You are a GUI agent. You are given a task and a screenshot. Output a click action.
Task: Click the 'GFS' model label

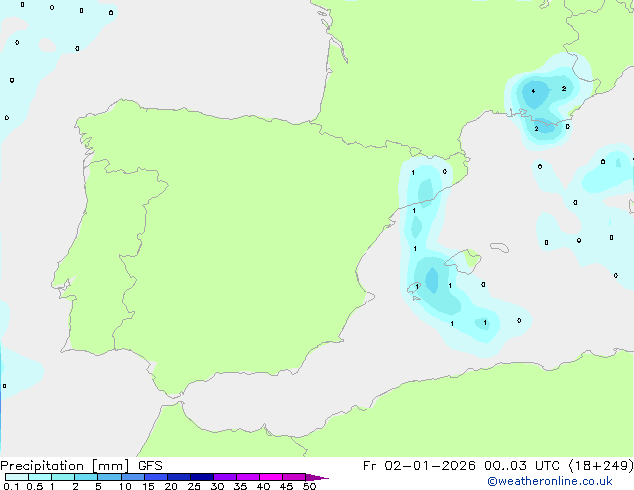[150, 466]
